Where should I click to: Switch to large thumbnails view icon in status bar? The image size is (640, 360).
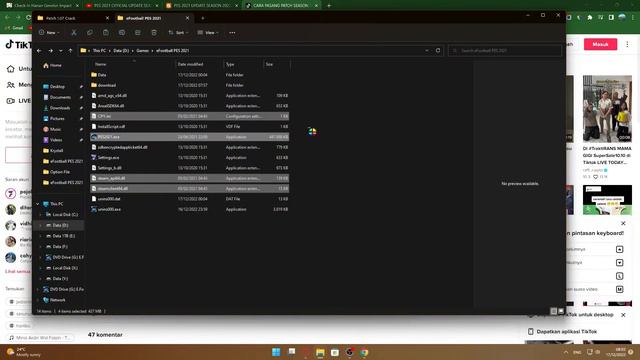561,311
